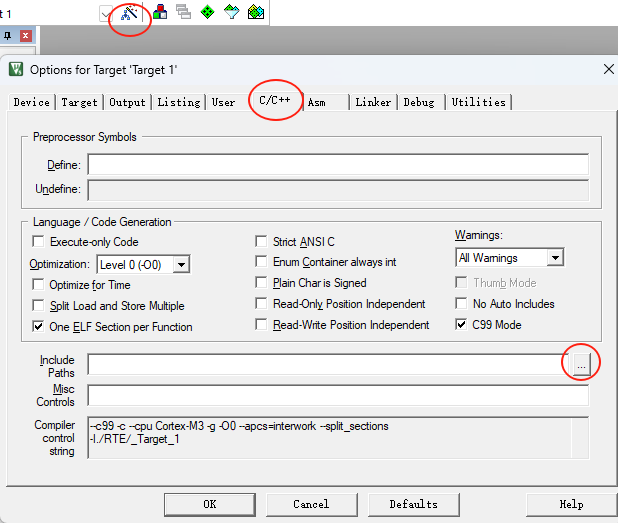
Task: Switch to the Utilities tab
Action: [x=478, y=102]
